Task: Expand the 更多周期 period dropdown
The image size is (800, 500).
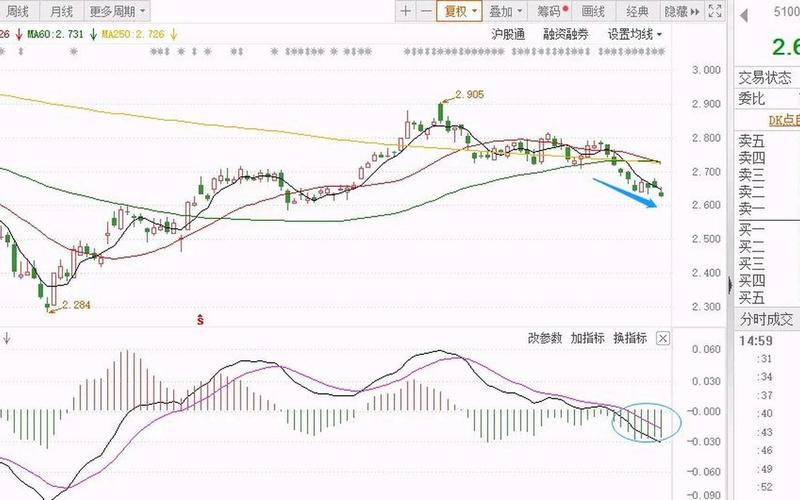Action: click(x=118, y=11)
